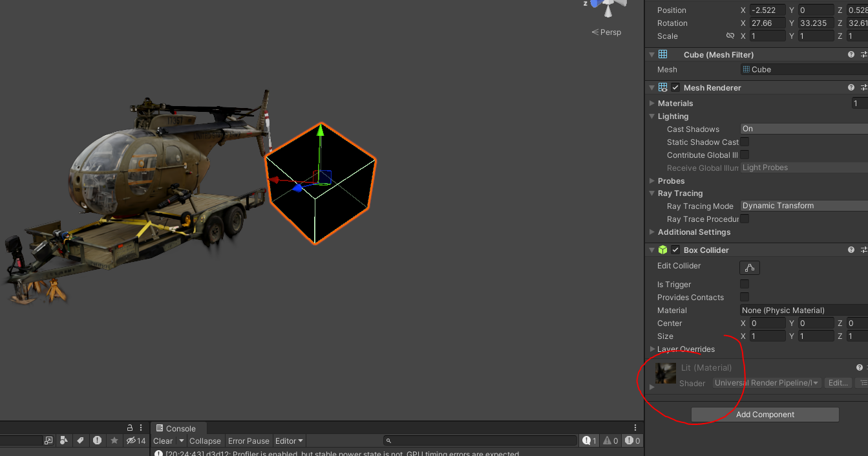This screenshot has height=456, width=868.
Task: Expand the Materials section
Action: [651, 103]
